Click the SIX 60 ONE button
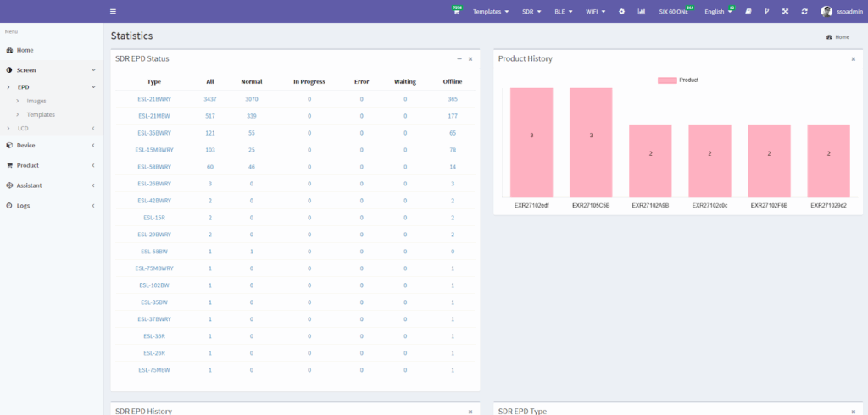868x415 pixels. point(675,12)
